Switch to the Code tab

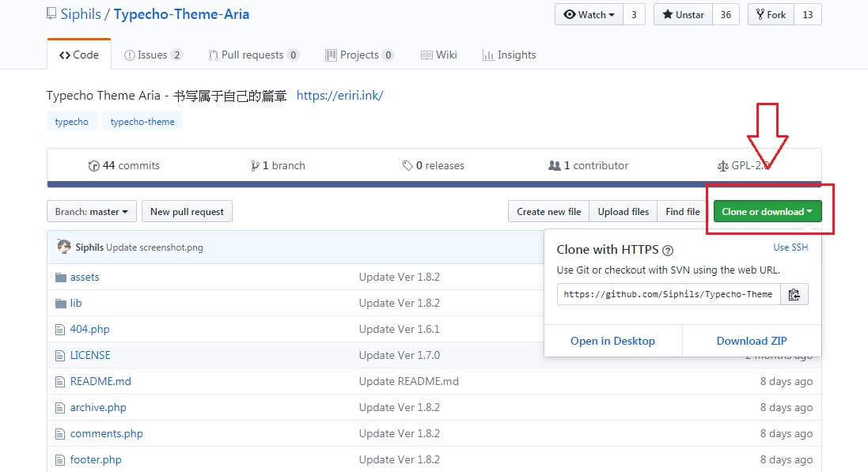(78, 55)
